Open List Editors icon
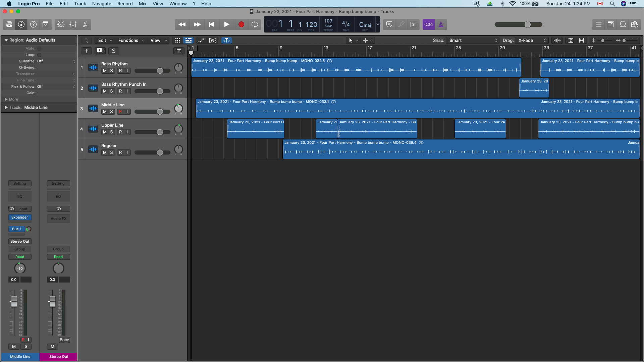Image resolution: width=644 pixels, height=362 pixels. 598,24
